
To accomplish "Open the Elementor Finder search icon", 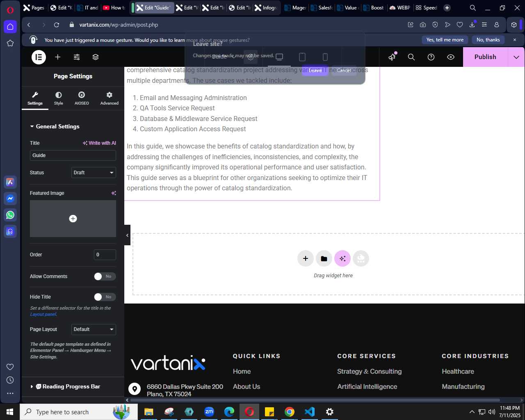I will point(411,57).
